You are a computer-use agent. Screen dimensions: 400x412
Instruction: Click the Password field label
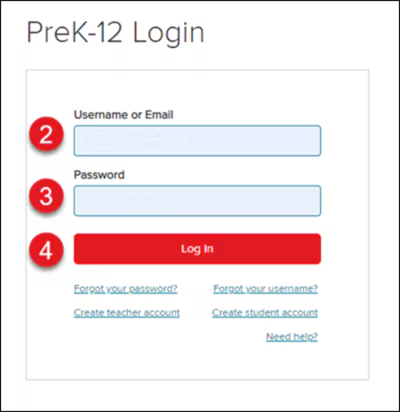[99, 175]
